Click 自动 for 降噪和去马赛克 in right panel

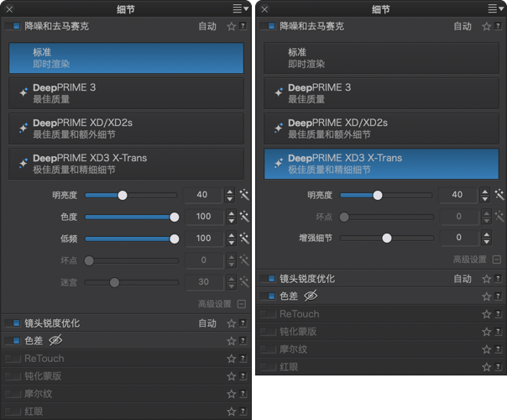463,26
